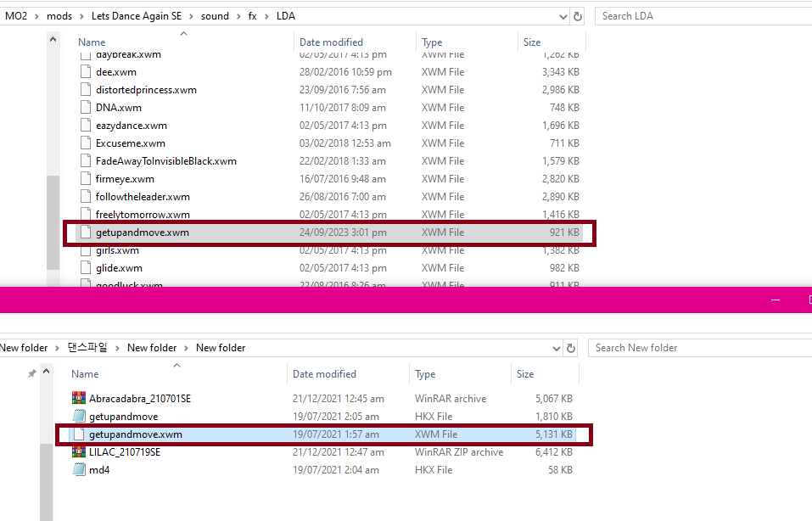Click the glide.xwm file icon
Screen dimensions: 812x521
click(x=86, y=268)
